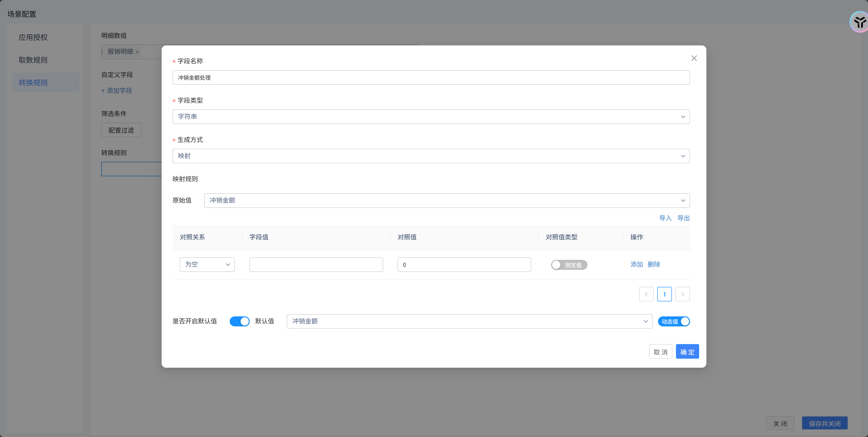Remove the 报销明细 tag
The height and width of the screenshot is (437, 868).
(x=137, y=52)
